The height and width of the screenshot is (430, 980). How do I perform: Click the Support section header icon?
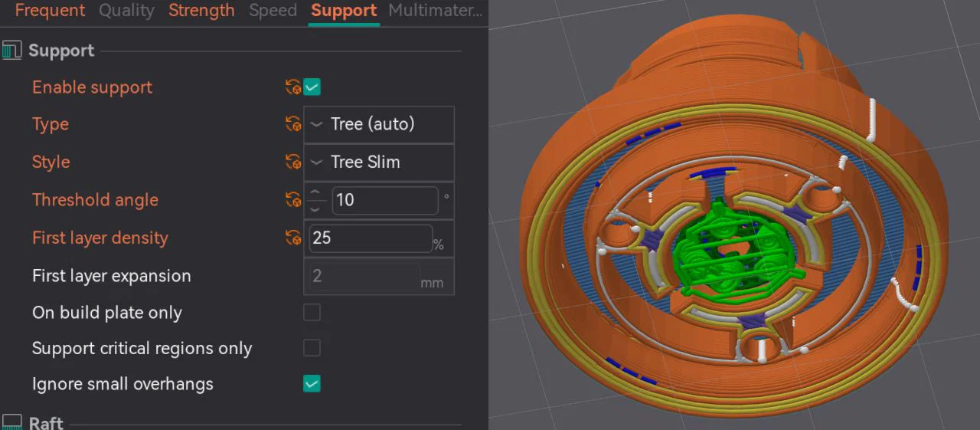coord(11,51)
